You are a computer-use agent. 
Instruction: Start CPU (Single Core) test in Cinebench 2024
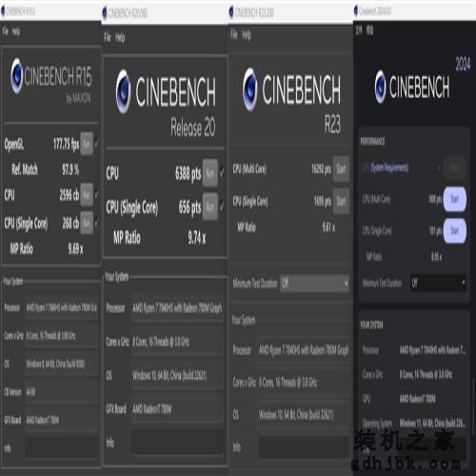pos(455,230)
